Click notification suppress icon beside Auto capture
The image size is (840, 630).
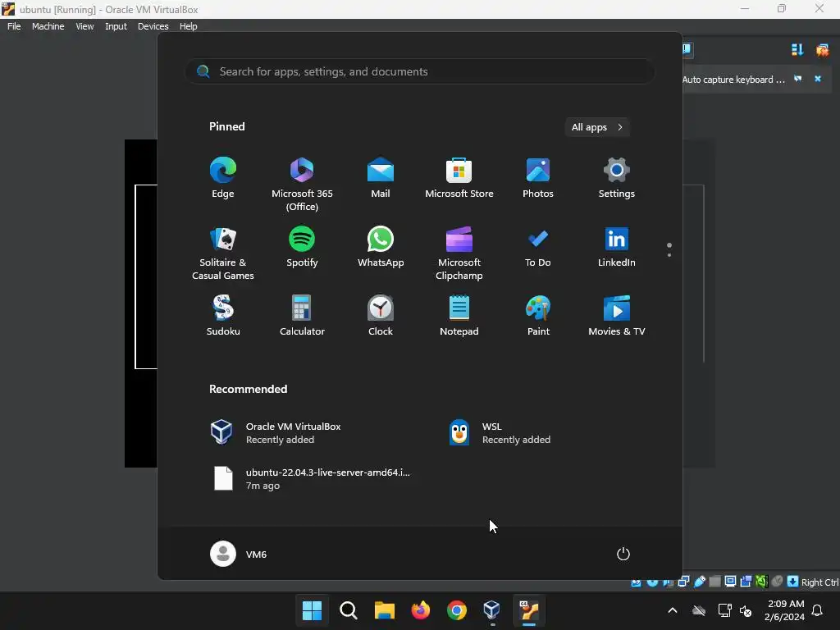pos(797,79)
